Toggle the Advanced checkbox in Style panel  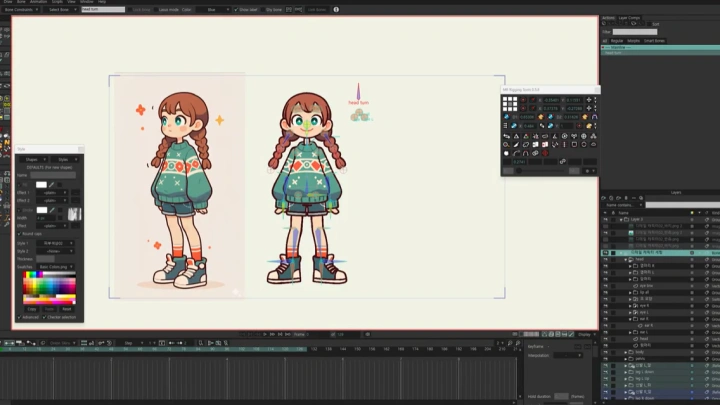click(x=21, y=317)
